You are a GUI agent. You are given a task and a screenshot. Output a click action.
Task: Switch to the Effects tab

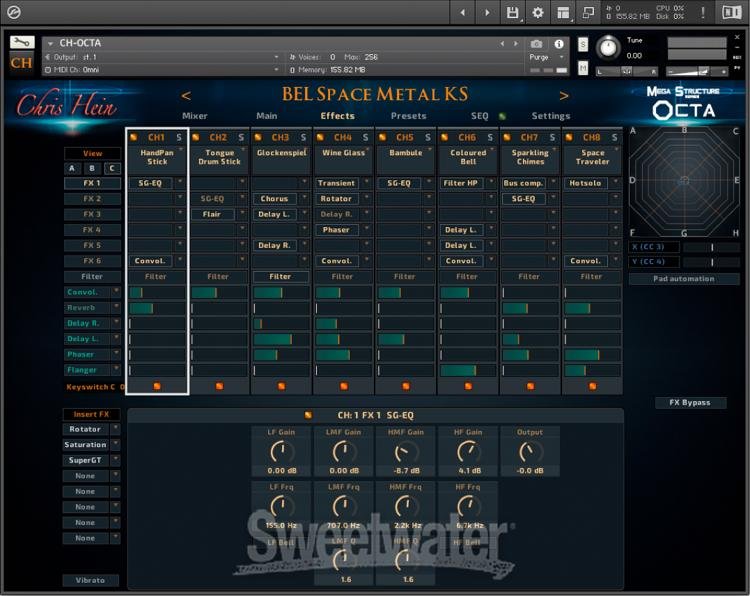tap(338, 116)
